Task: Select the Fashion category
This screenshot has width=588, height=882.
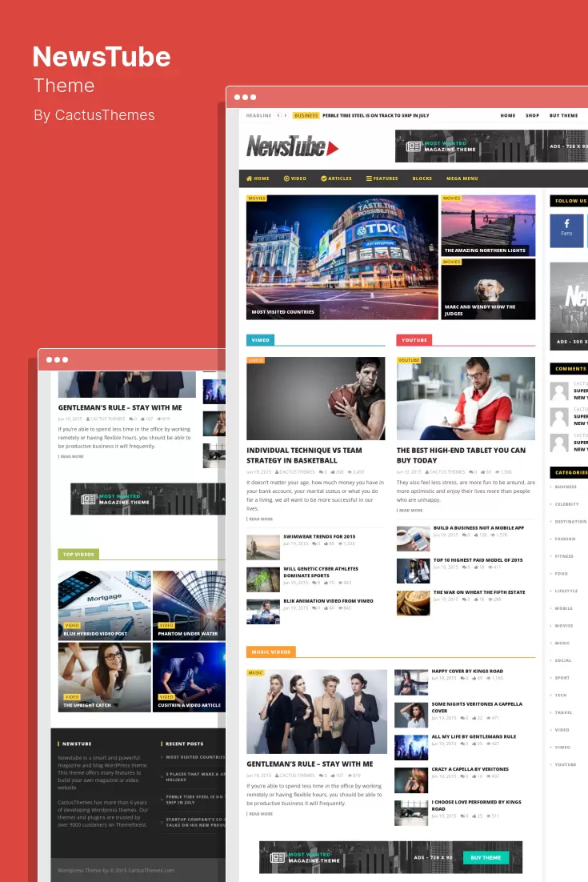Action: (565, 539)
